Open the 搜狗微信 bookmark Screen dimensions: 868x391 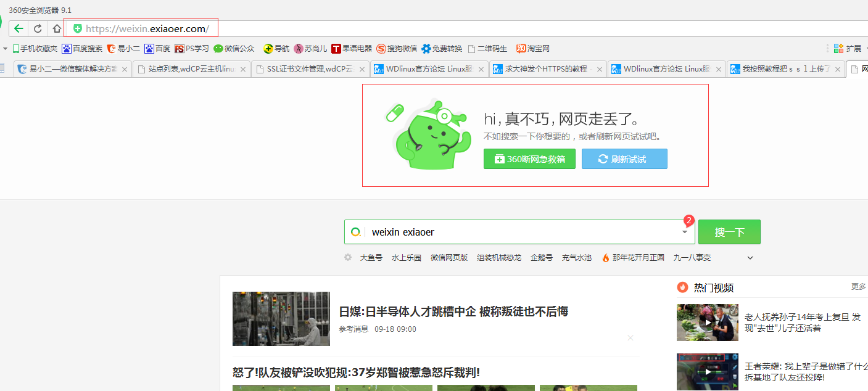point(397,48)
